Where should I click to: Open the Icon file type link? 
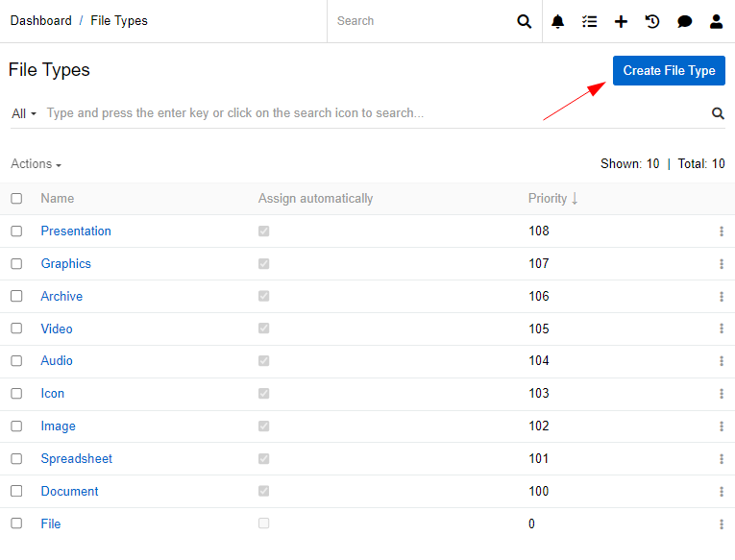52,394
